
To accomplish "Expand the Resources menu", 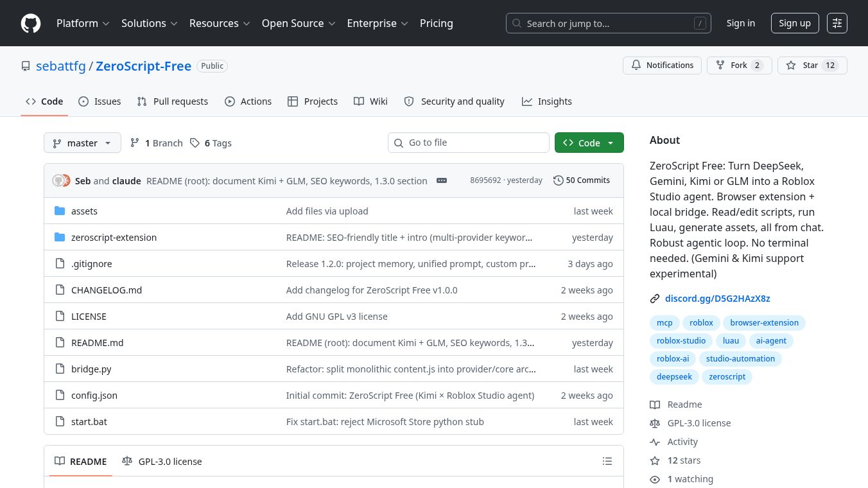I will click(x=219, y=23).
